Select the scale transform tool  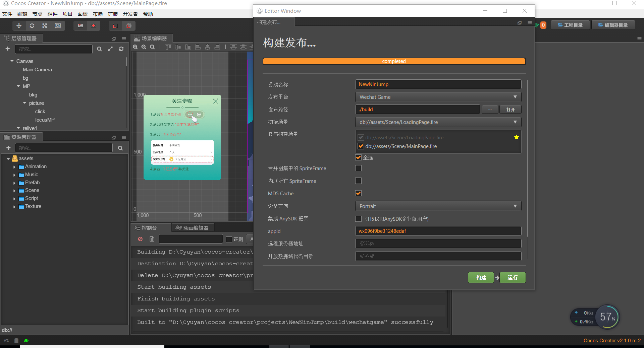click(45, 26)
